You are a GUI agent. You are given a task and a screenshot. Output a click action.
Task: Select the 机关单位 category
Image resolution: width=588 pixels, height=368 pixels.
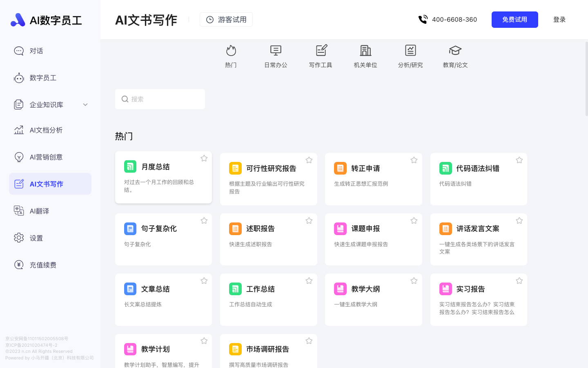pyautogui.click(x=365, y=56)
